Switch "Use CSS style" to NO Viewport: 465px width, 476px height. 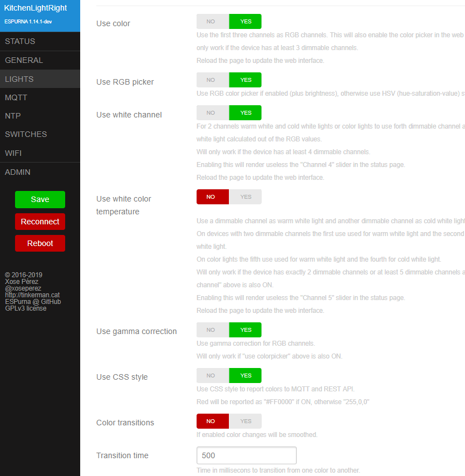click(x=212, y=375)
